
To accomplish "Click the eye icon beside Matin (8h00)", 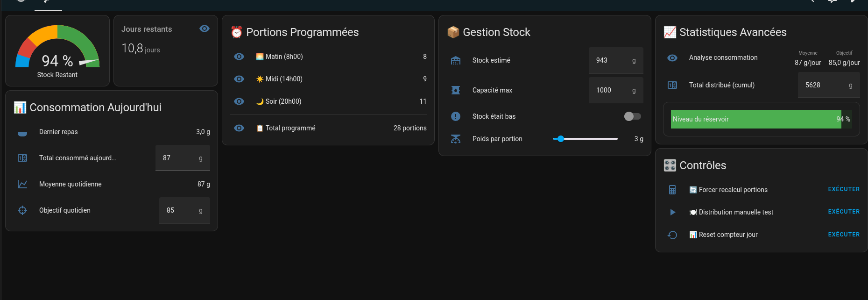I will [x=239, y=57].
